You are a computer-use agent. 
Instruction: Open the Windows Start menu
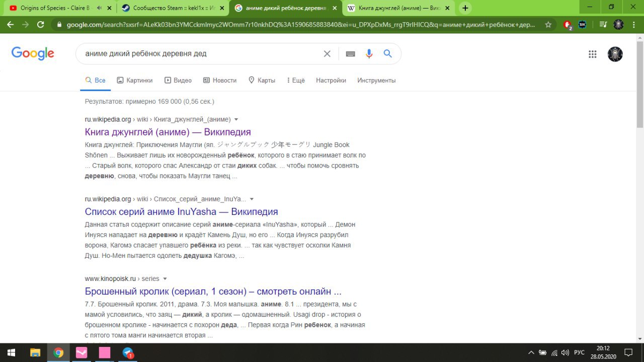(x=11, y=352)
